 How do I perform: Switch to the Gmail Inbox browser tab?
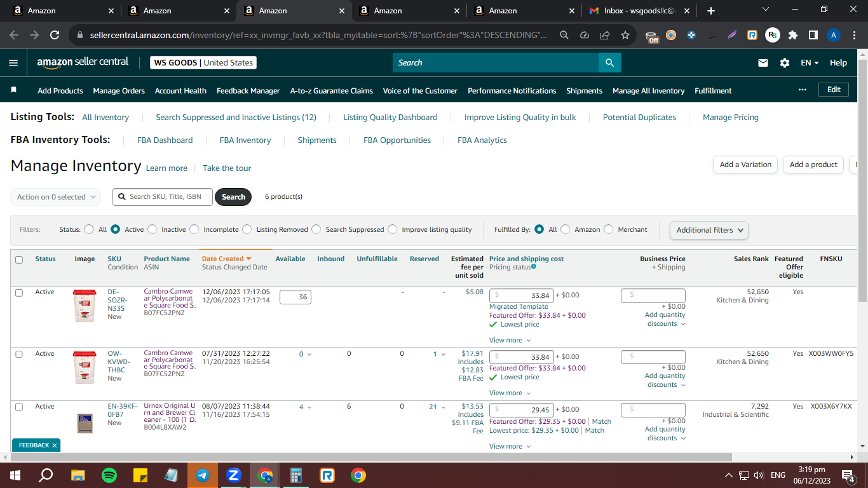[x=639, y=11]
